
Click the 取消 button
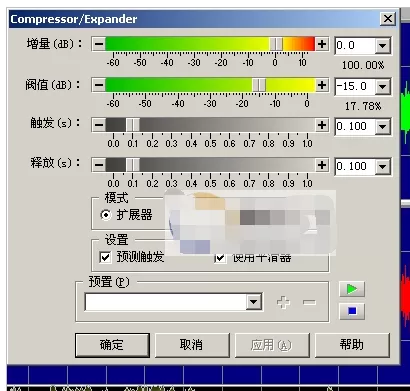192,345
